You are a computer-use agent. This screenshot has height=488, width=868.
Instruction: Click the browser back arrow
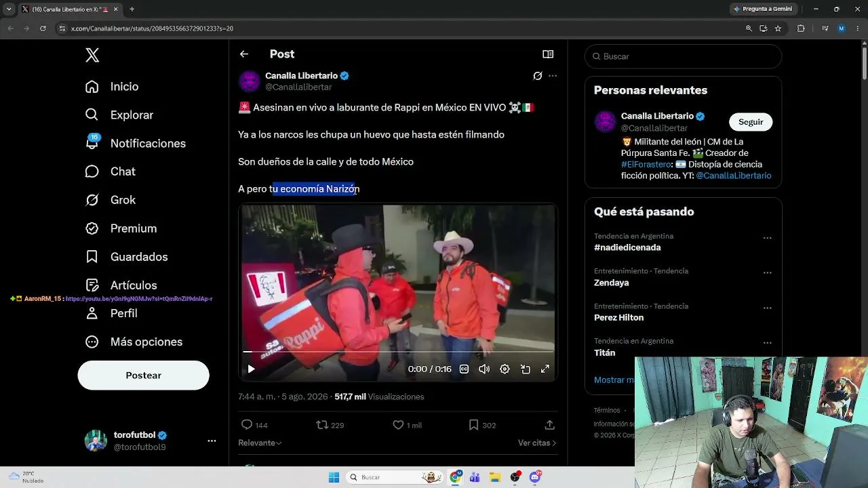click(x=10, y=28)
